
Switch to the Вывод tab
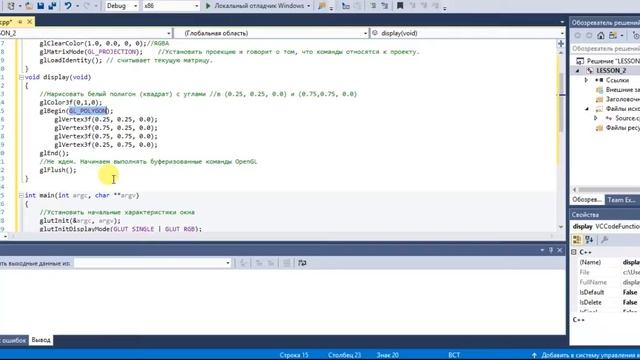[41, 340]
